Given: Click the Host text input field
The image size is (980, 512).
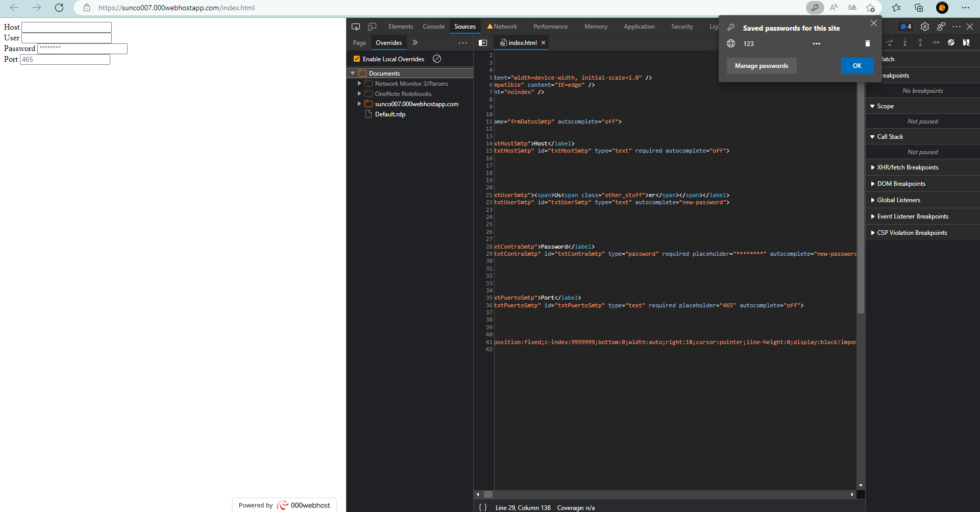Looking at the screenshot, I should click(x=66, y=27).
